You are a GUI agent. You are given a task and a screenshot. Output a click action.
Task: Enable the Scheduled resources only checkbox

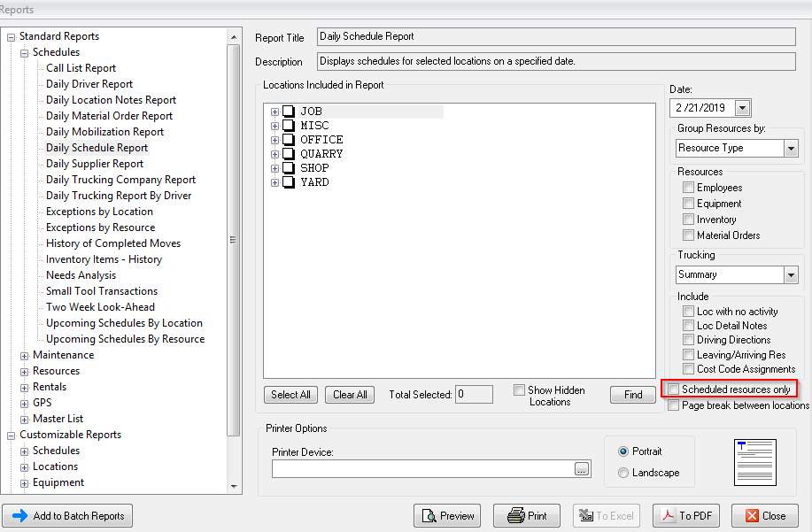(x=675, y=389)
